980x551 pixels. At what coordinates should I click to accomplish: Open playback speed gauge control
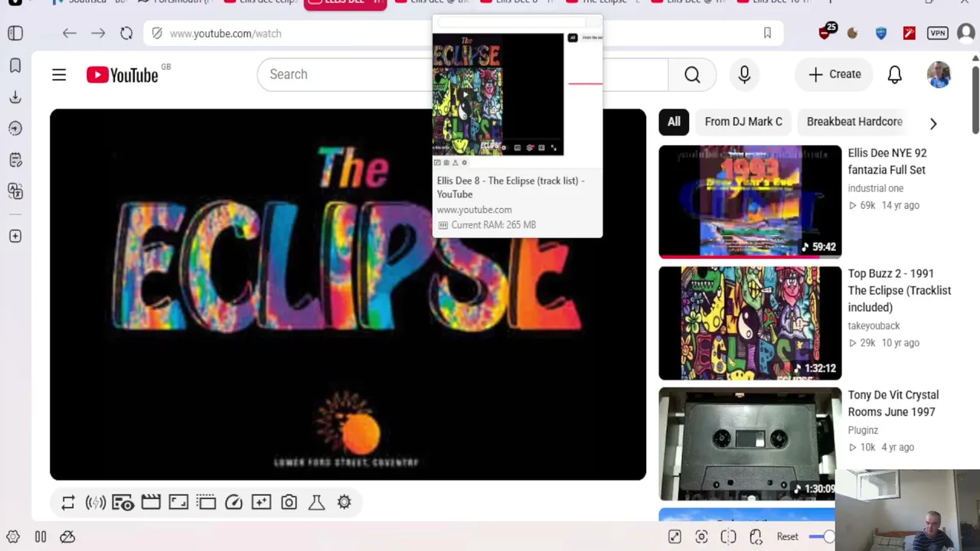pyautogui.click(x=234, y=502)
